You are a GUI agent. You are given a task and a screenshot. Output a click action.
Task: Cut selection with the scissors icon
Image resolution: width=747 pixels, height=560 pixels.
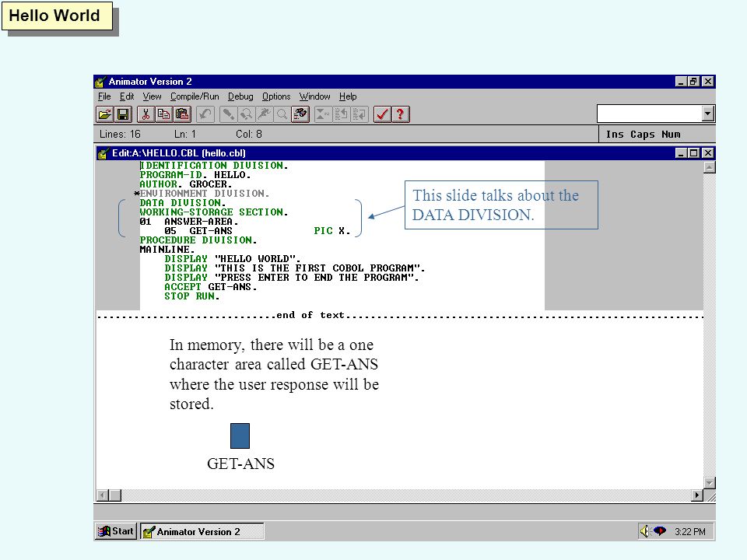pos(146,114)
